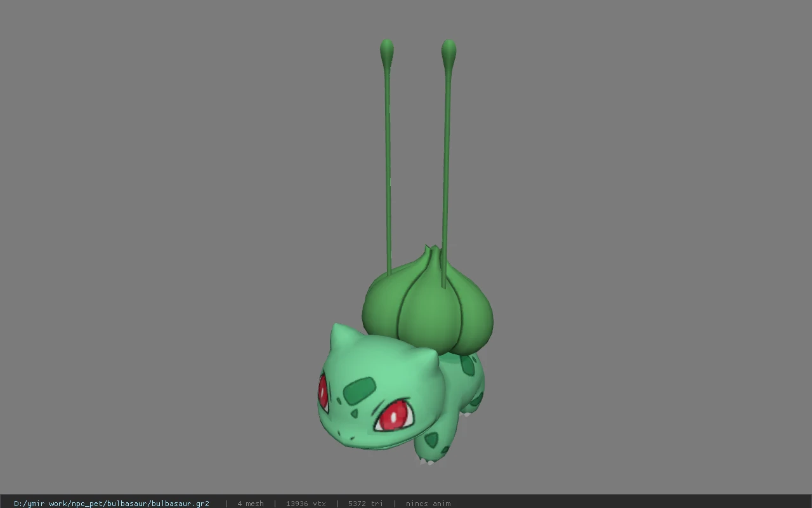The width and height of the screenshot is (812, 508).
Task: Click the '13936 vtx' vertex count
Action: click(306, 504)
